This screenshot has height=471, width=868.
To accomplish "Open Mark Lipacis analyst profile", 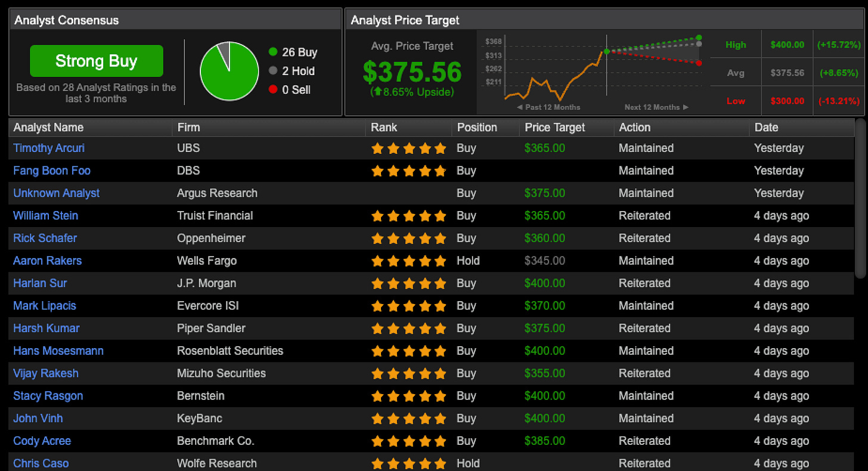I will [x=45, y=306].
